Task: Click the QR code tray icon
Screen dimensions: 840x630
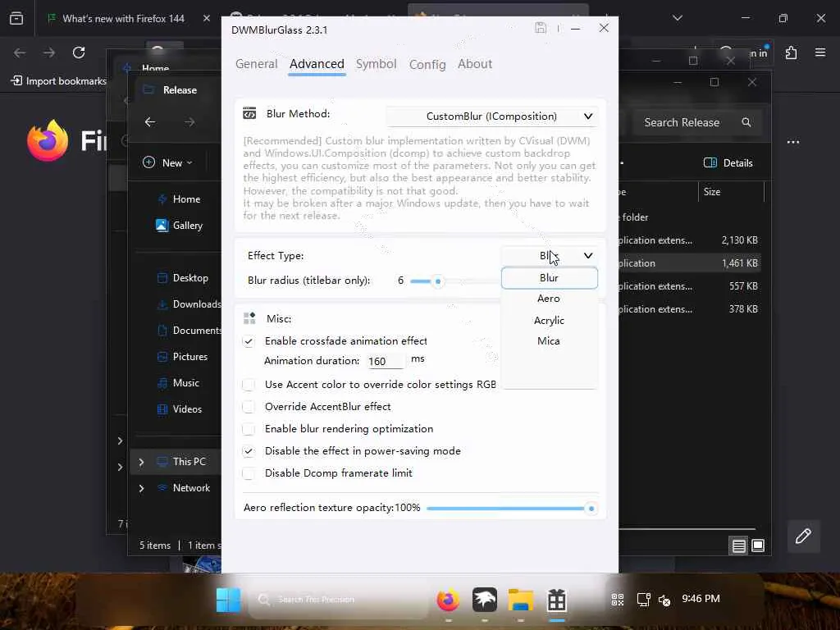Action: tap(618, 600)
